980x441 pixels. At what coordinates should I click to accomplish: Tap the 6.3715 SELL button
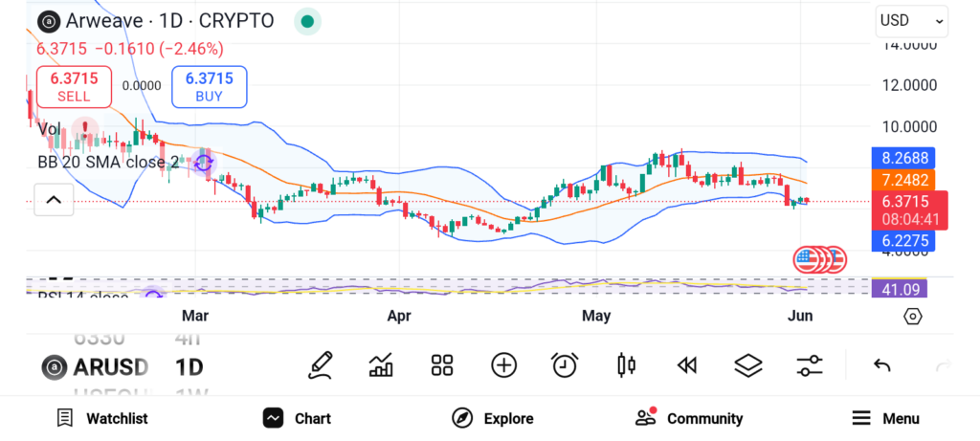click(75, 87)
